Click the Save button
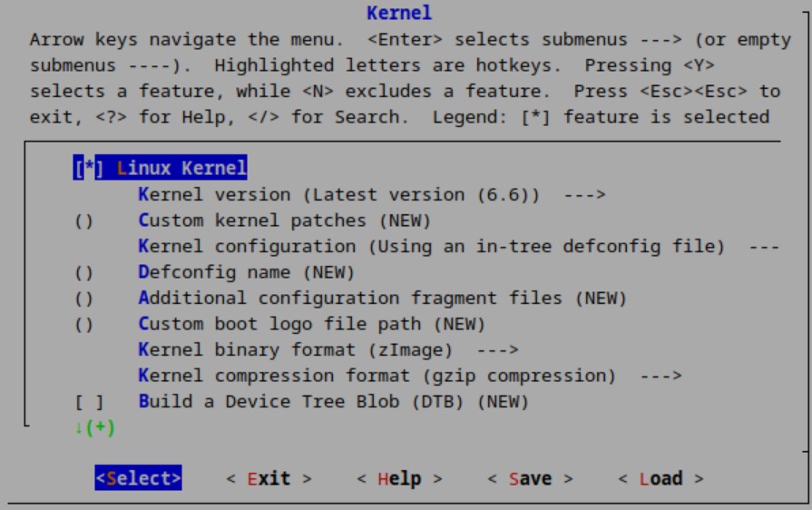 [530, 478]
